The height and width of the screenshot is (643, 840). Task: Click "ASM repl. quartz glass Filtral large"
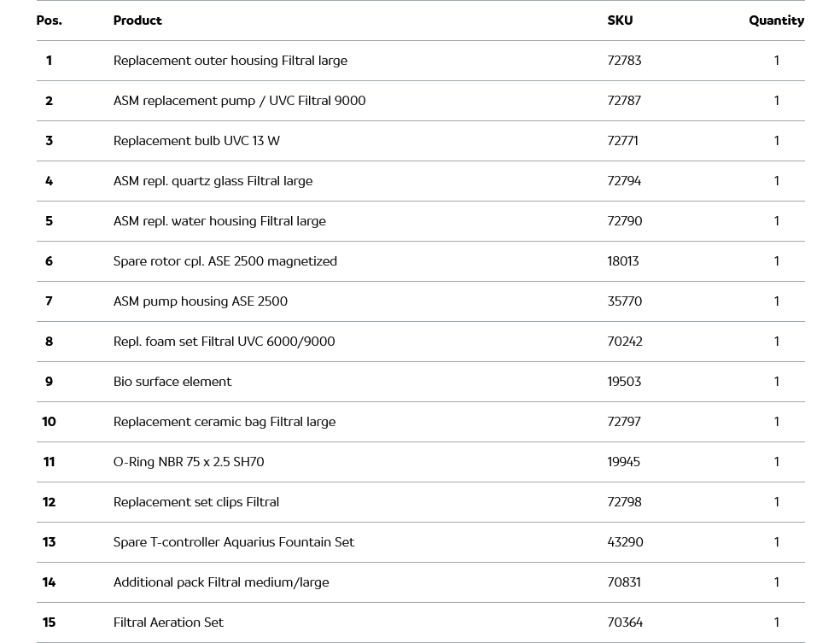pyautogui.click(x=213, y=181)
